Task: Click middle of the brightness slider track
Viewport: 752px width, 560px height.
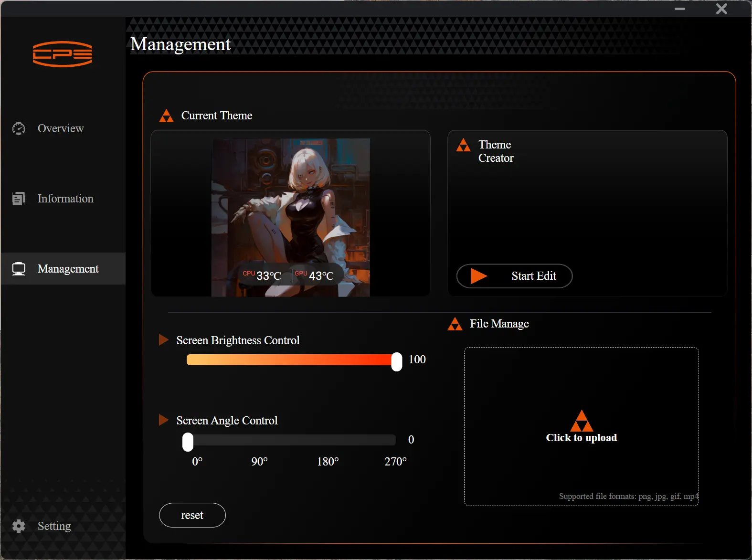Action: coord(292,359)
